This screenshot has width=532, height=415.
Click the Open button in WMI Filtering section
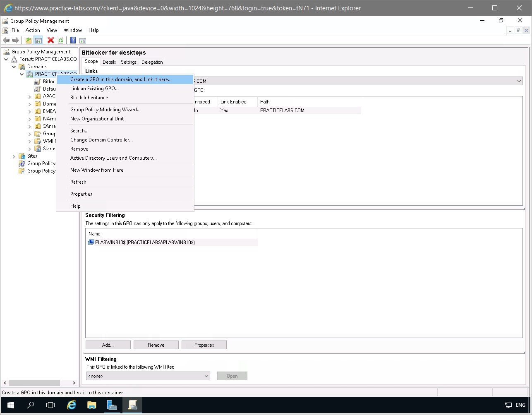(x=232, y=376)
